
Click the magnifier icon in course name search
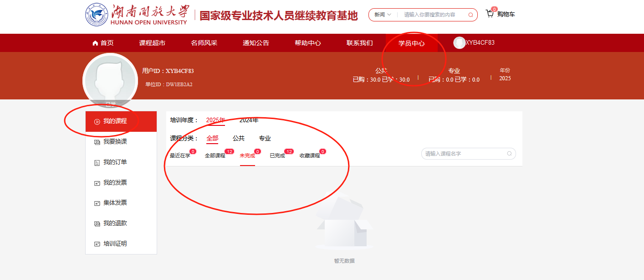click(509, 154)
